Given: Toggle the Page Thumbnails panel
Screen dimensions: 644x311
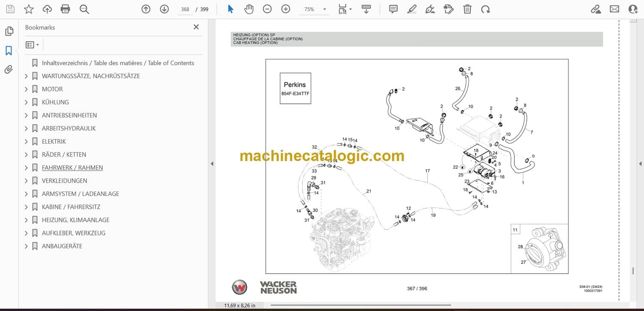Looking at the screenshot, I should click(x=9, y=31).
